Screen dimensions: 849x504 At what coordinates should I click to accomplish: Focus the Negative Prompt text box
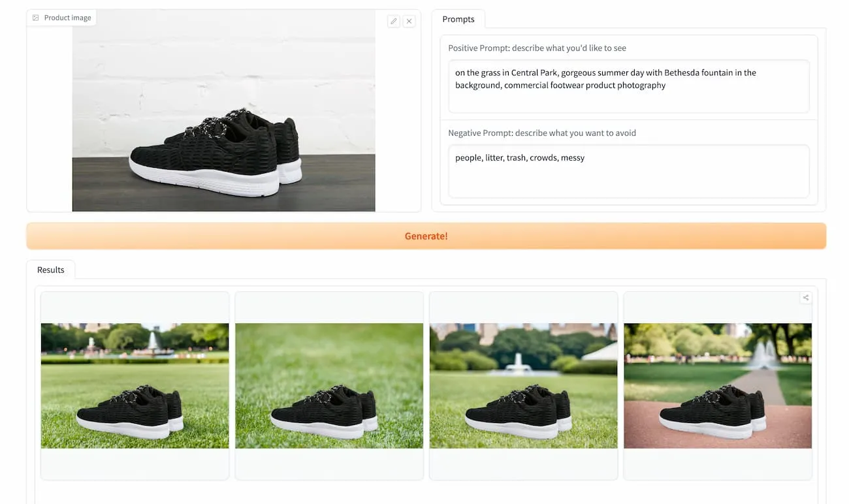629,171
